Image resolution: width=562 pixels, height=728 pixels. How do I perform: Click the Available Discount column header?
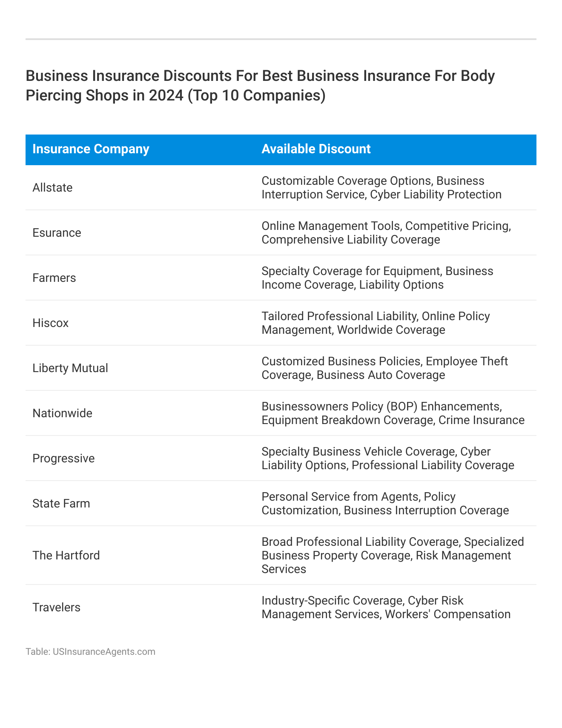pyautogui.click(x=316, y=149)
